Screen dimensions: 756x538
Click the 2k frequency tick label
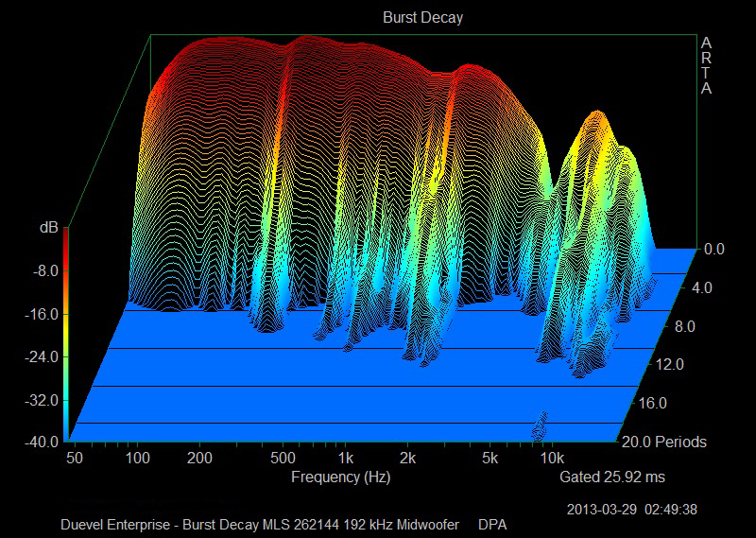(x=408, y=458)
